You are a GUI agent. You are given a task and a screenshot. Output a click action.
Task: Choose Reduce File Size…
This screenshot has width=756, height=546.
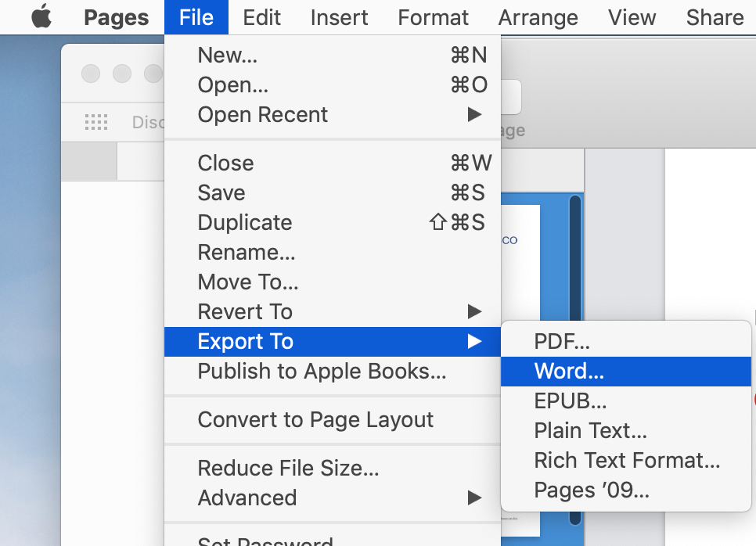point(333,468)
